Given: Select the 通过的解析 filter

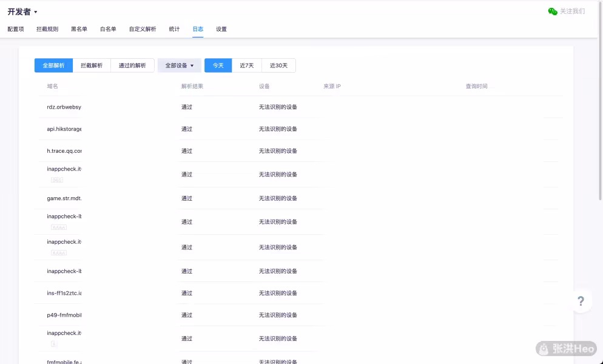Looking at the screenshot, I should (x=132, y=66).
